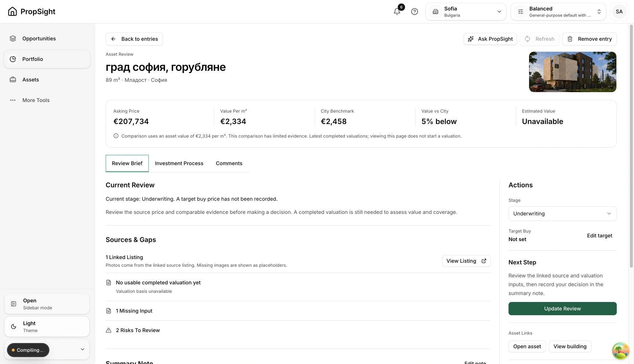Click the vertical page scrollbar
The height and width of the screenshot is (364, 634).
631,146
